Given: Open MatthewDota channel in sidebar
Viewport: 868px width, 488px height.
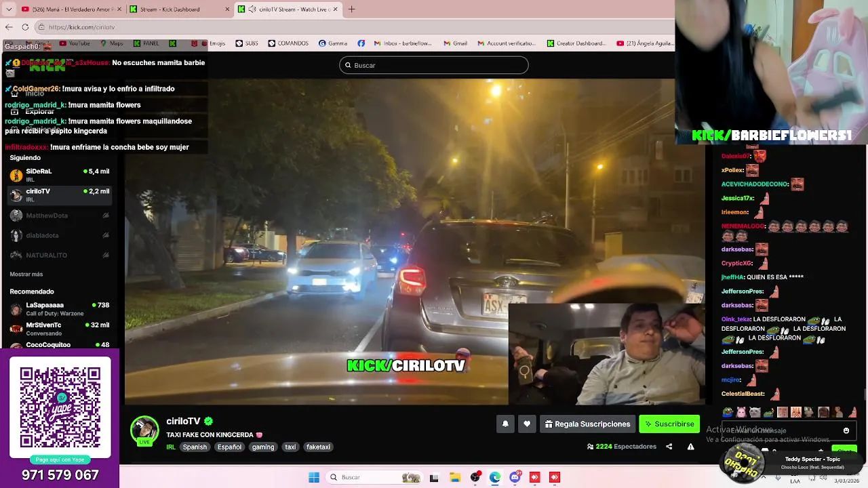Looking at the screenshot, I should pos(60,216).
